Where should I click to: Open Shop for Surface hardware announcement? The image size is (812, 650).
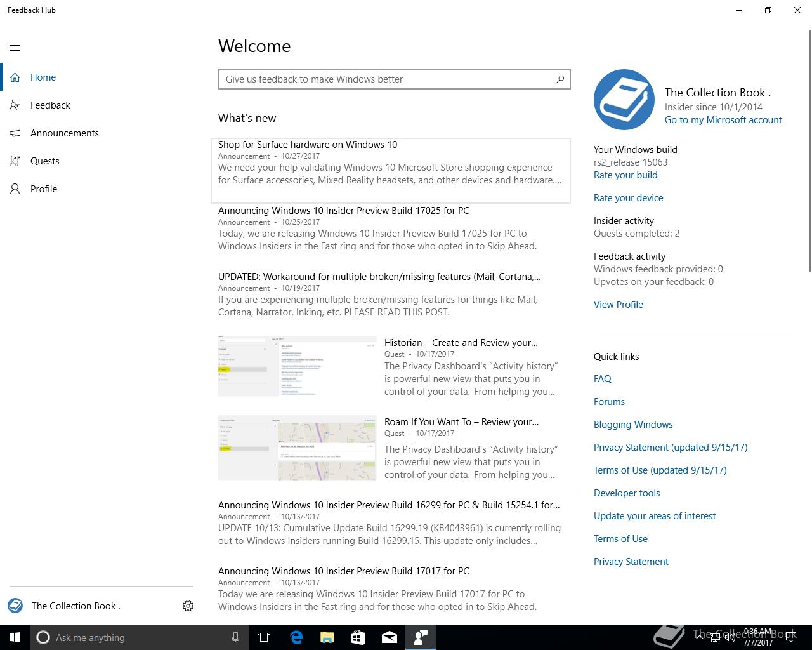tap(391, 170)
